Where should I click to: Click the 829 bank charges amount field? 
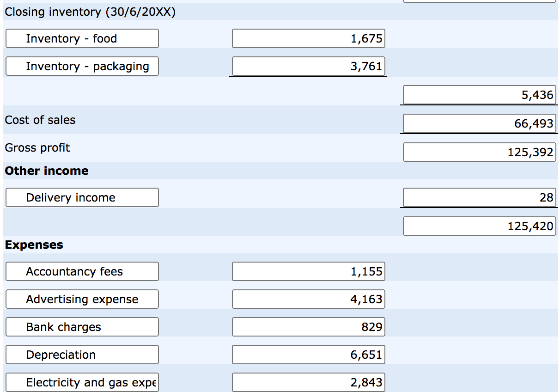(309, 327)
